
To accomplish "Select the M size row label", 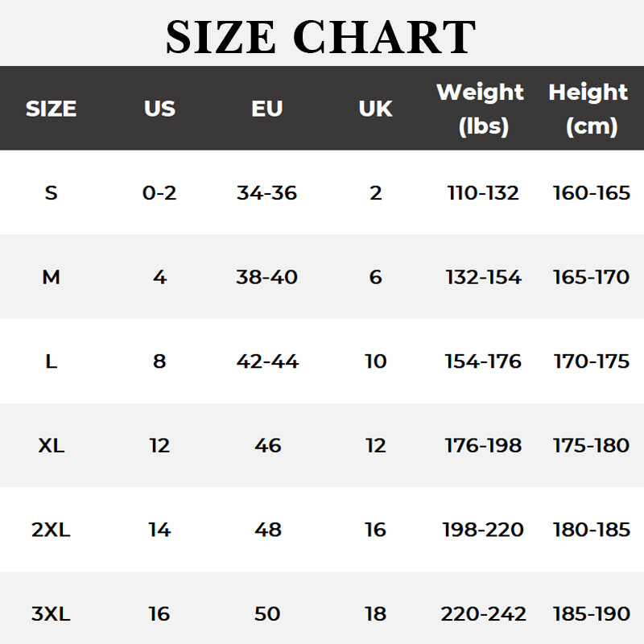I will click(x=51, y=278).
